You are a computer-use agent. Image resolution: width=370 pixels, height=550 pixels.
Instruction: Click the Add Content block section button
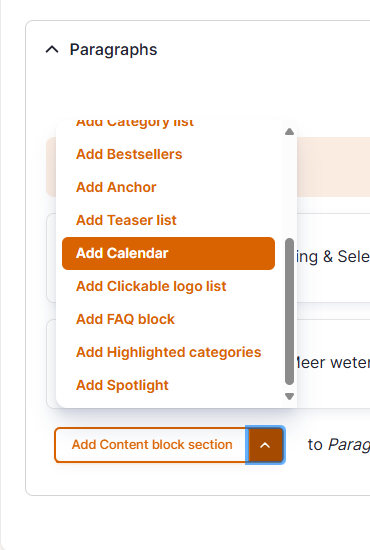click(152, 445)
